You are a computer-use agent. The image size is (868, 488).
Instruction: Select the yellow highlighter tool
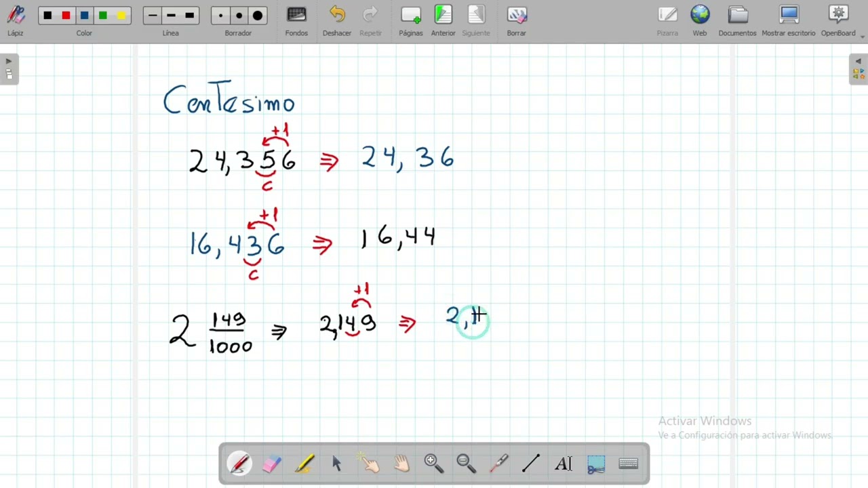[304, 464]
